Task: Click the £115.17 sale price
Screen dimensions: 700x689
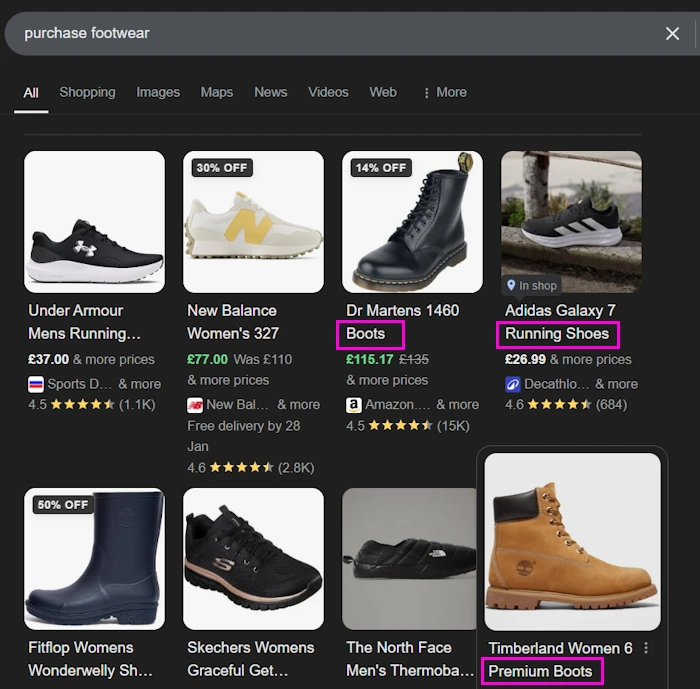Action: click(x=370, y=359)
